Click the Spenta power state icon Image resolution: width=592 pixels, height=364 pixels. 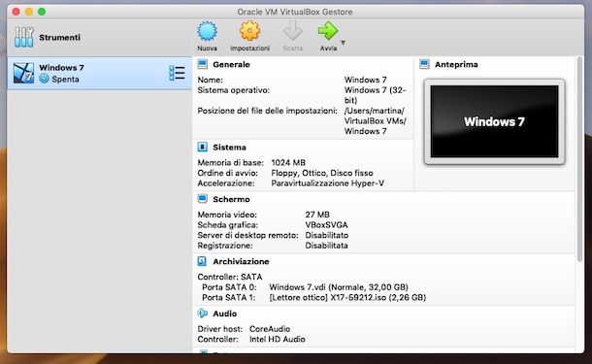(x=45, y=79)
